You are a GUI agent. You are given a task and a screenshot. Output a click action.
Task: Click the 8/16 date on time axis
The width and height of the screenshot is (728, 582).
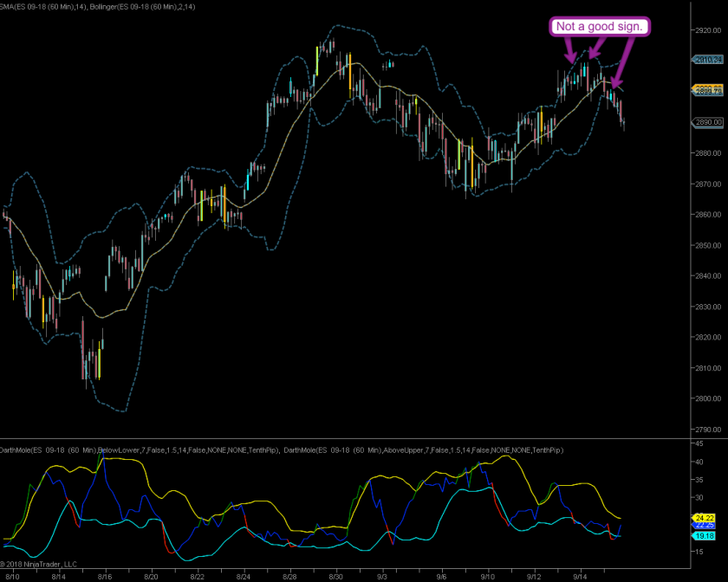point(105,575)
